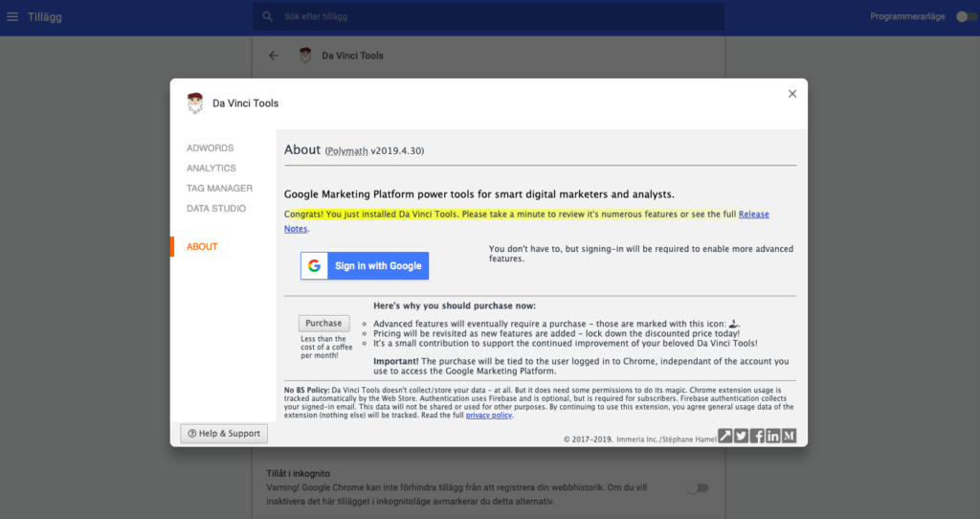Click the About heading text
Viewport: 980px width, 519px height.
(302, 149)
